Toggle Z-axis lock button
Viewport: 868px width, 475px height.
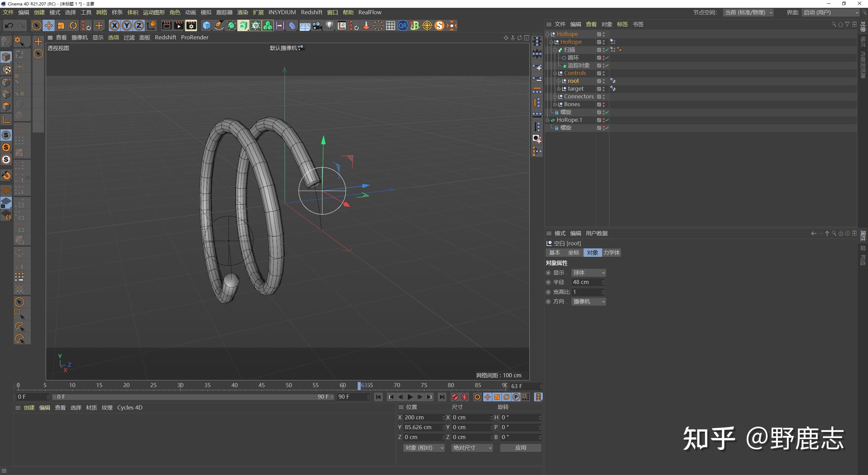pyautogui.click(x=139, y=25)
